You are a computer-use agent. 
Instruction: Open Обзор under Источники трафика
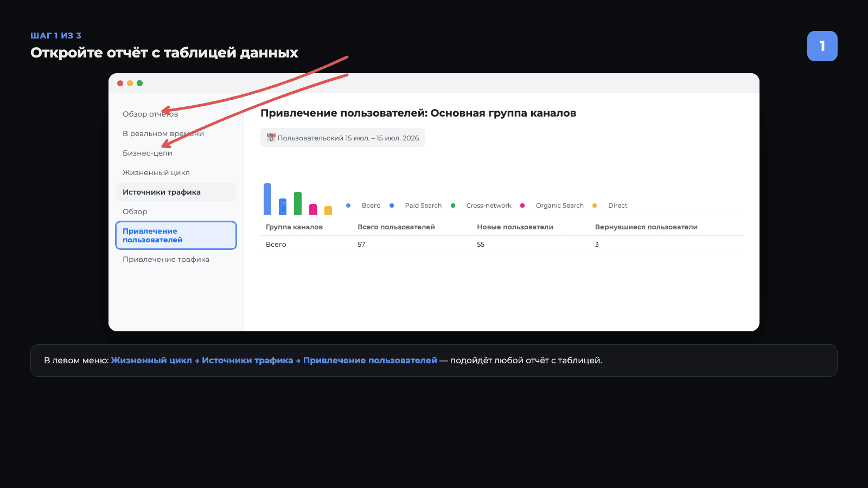point(135,211)
